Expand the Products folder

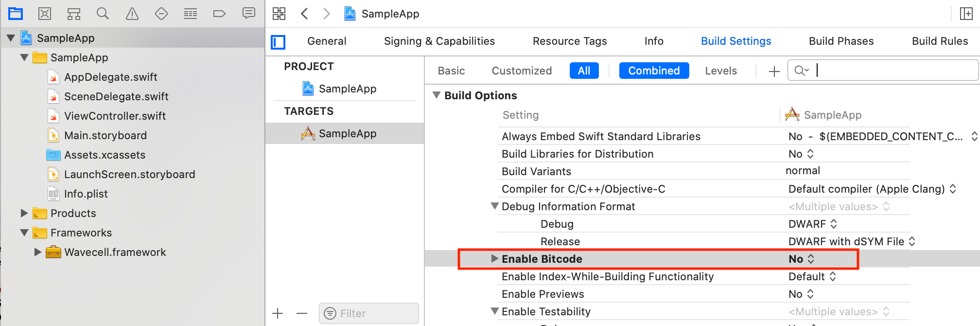24,213
